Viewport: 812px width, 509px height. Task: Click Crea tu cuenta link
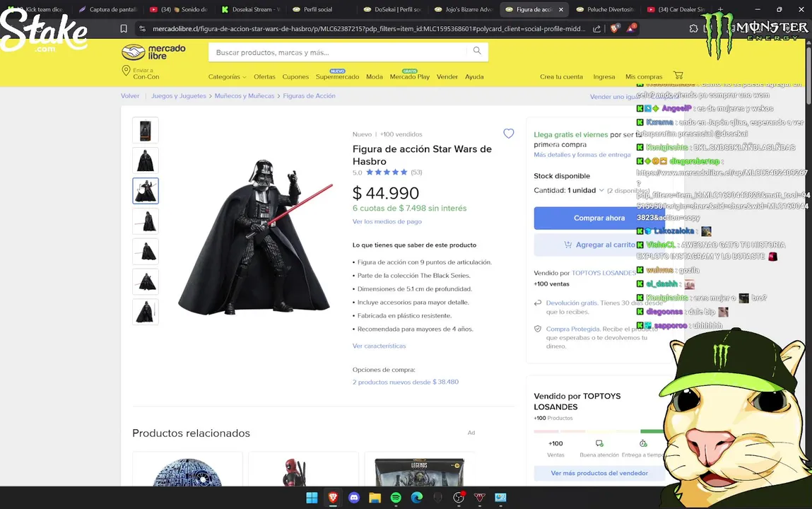pos(561,76)
